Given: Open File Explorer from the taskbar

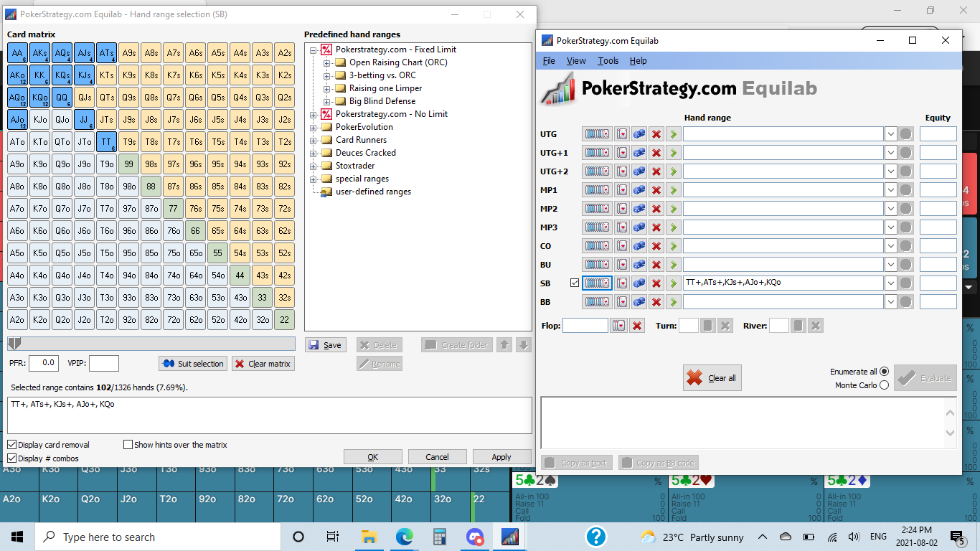Looking at the screenshot, I should pyautogui.click(x=369, y=537).
